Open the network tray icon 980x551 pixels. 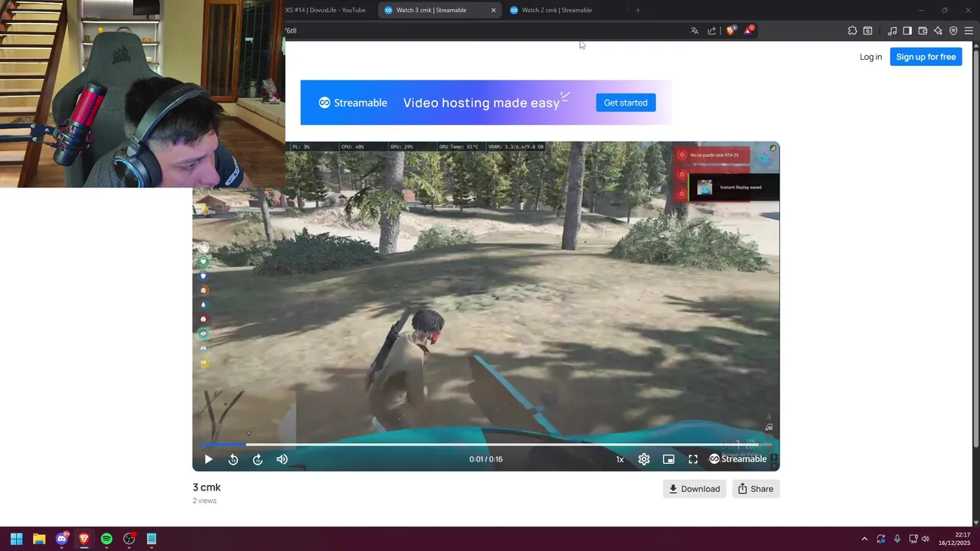[913, 539]
